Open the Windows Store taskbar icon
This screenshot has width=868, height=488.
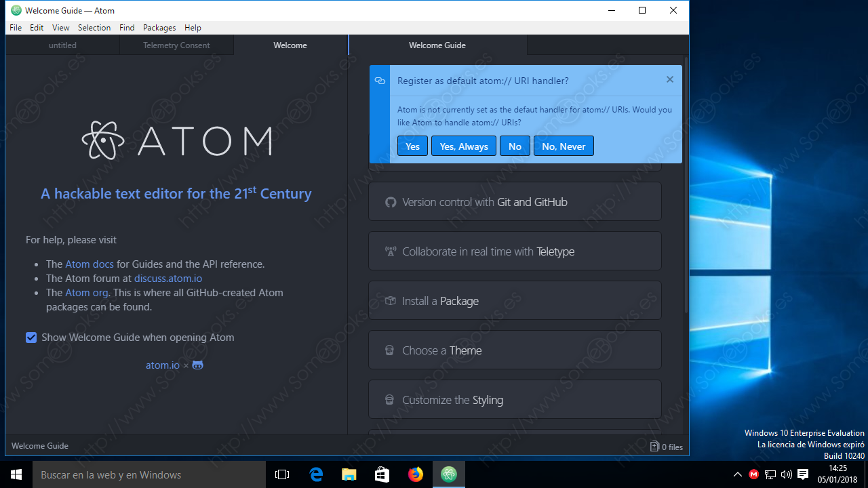point(382,474)
